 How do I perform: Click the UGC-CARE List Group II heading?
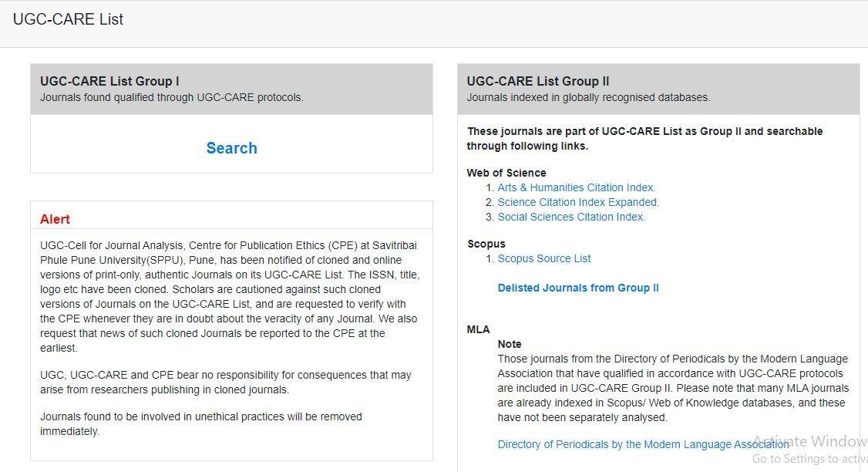tap(538, 81)
